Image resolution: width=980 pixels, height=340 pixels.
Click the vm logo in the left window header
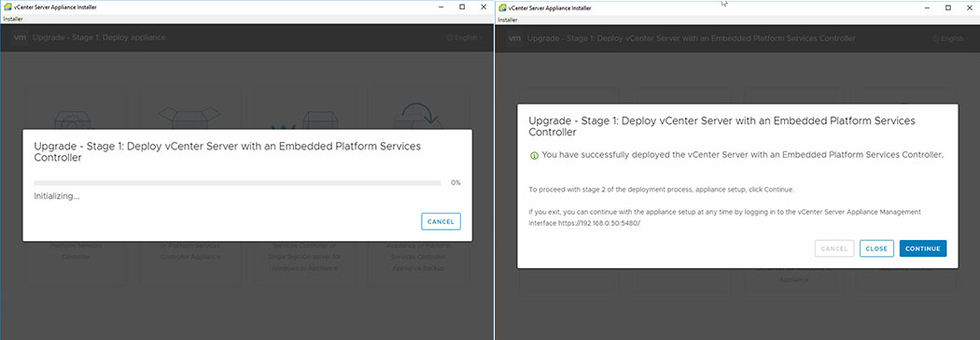20,37
